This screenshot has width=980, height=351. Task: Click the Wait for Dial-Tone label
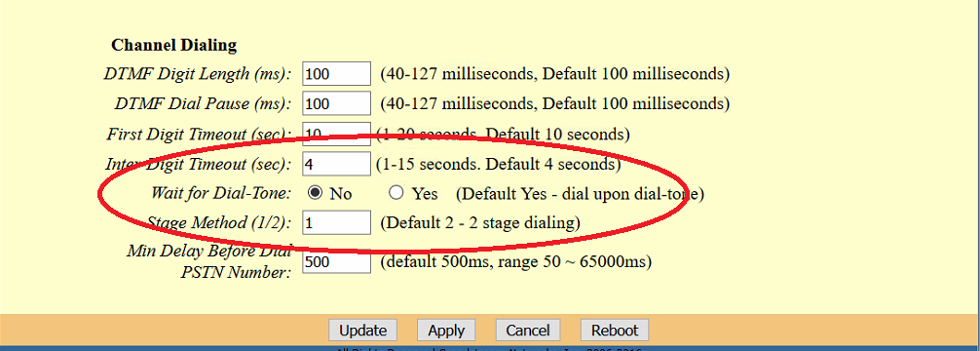coord(220,193)
